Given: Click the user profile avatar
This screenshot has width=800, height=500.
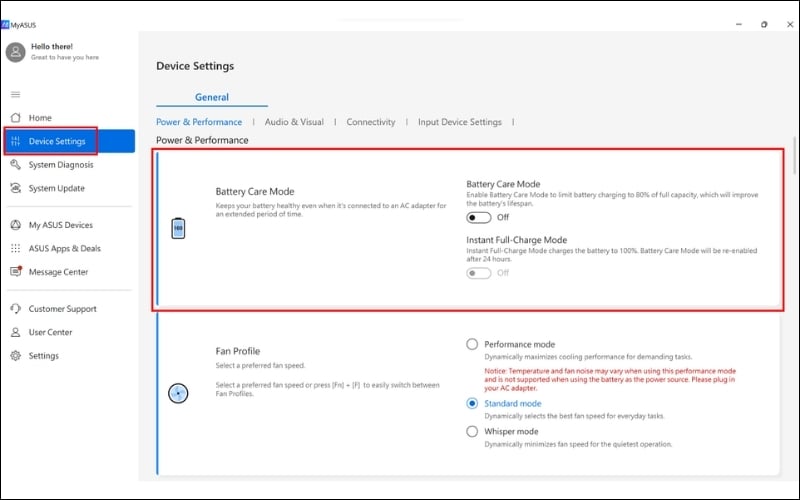Looking at the screenshot, I should pos(15,51).
